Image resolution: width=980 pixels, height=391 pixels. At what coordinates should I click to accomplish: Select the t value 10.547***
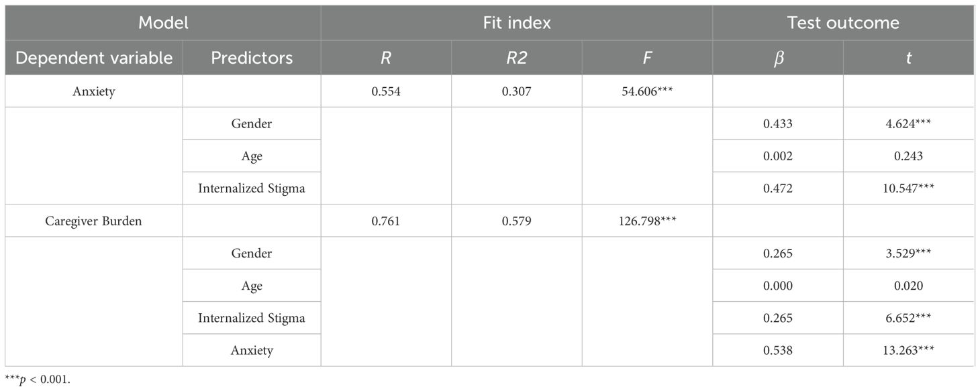click(x=908, y=188)
